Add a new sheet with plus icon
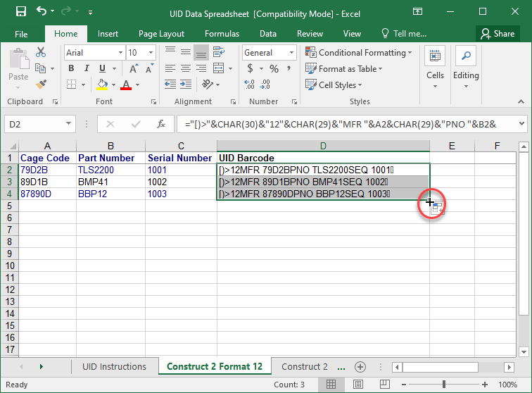The image size is (532, 393). (360, 367)
